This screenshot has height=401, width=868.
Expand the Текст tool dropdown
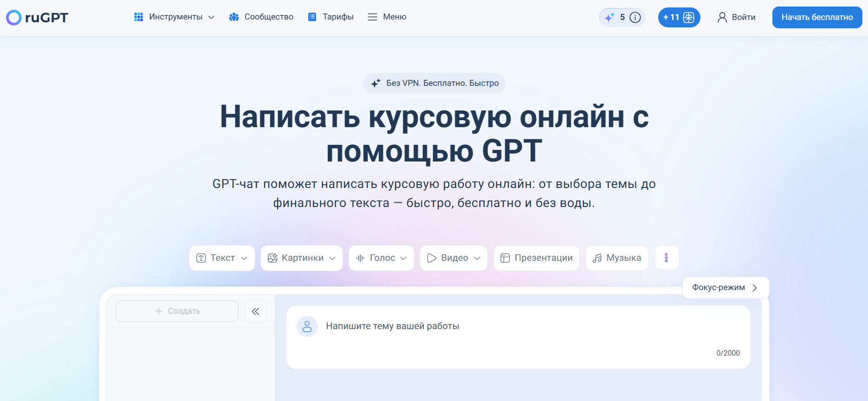[x=222, y=258]
